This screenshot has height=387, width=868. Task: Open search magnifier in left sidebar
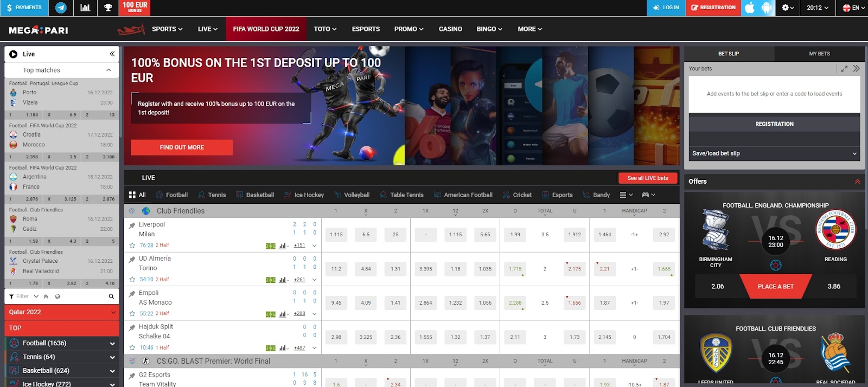[x=111, y=296]
